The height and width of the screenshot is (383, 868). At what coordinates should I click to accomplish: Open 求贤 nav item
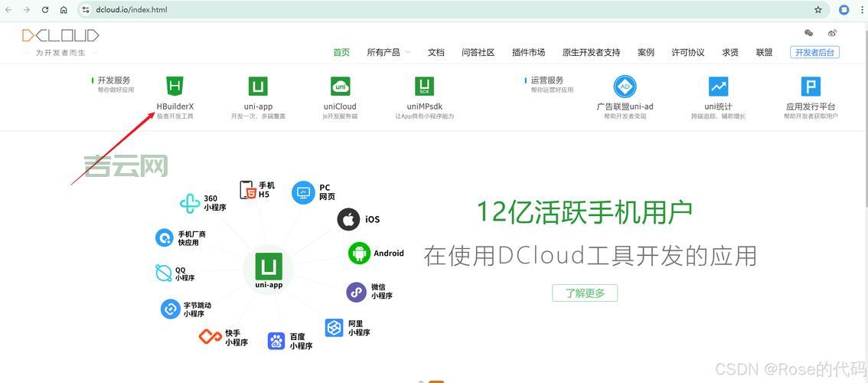(730, 53)
